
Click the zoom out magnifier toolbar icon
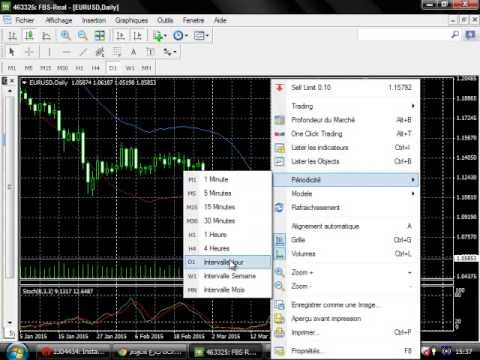pyautogui.click(x=82, y=36)
